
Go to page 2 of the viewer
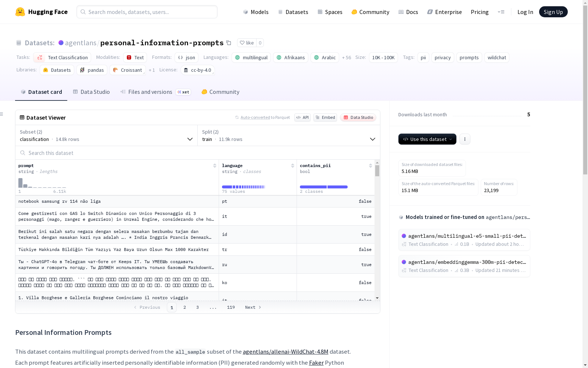[x=184, y=307]
